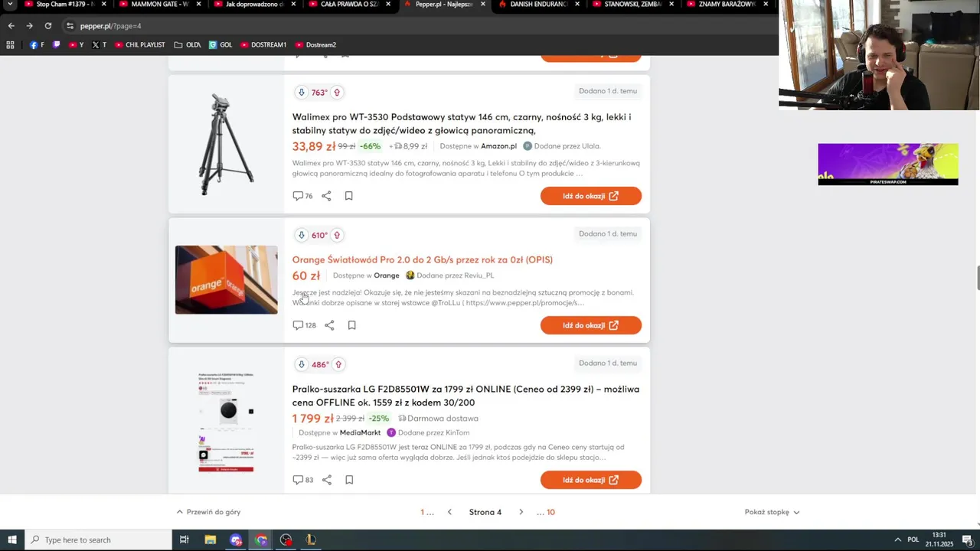
Task: Go to the LG Pralko-suszarka offer
Action: pyautogui.click(x=591, y=480)
